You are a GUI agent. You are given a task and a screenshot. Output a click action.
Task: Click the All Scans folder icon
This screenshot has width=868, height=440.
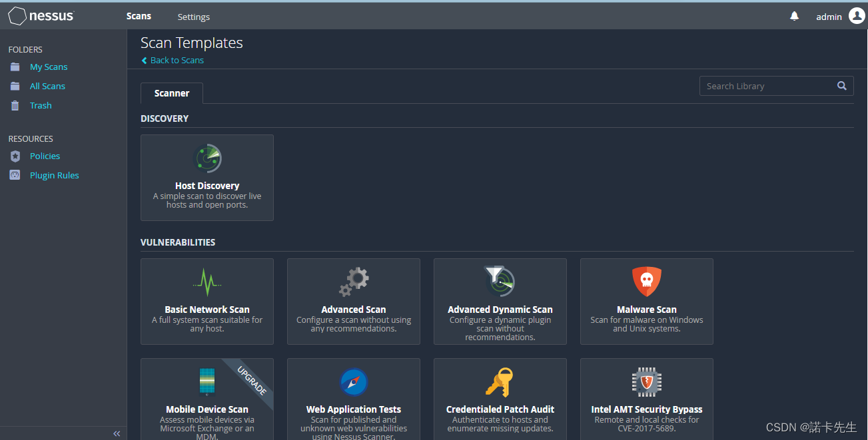tap(15, 86)
